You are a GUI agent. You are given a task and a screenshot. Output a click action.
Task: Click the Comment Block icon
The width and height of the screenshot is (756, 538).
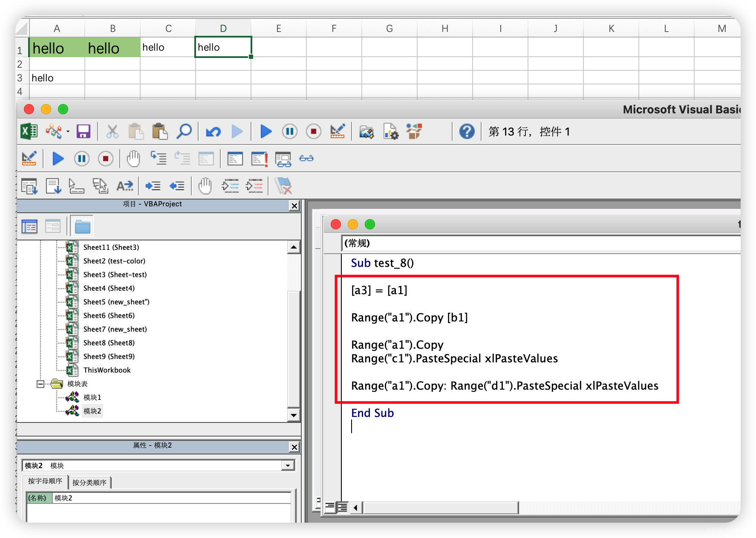pyautogui.click(x=230, y=186)
